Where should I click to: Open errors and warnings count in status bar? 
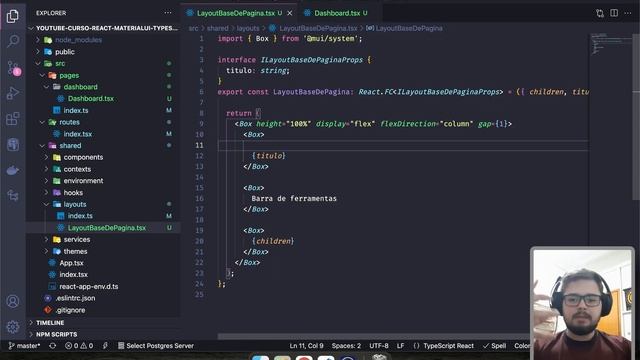point(79,346)
